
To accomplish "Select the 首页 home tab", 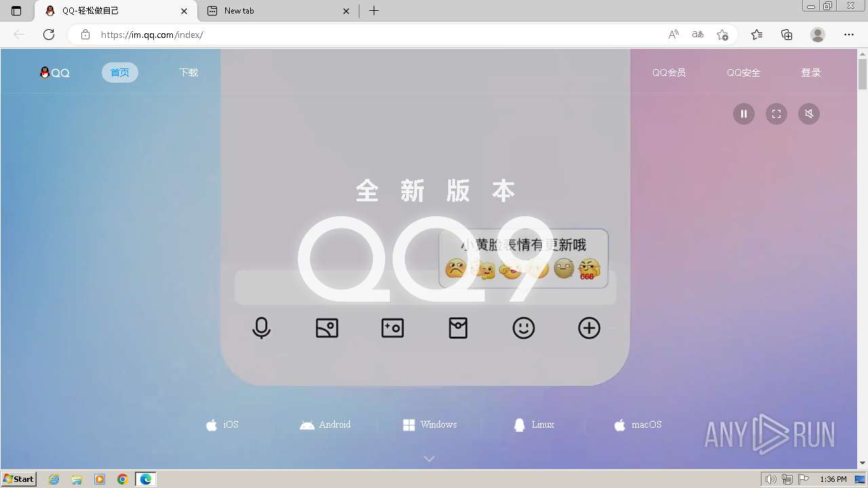I will point(120,73).
